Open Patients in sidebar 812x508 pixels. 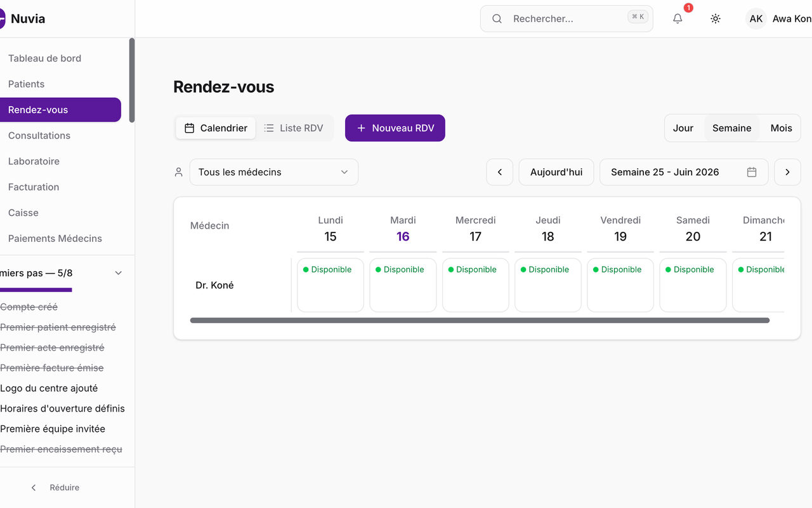[x=60, y=84]
